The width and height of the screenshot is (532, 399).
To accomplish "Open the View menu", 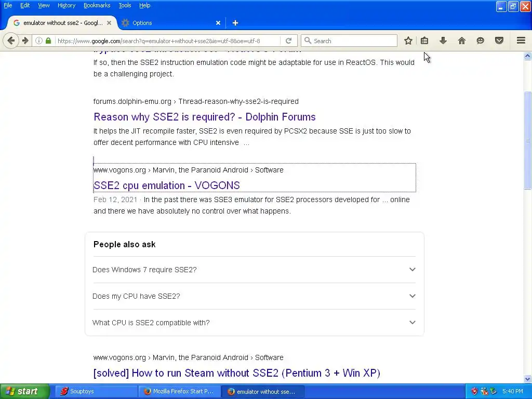I will pos(44,5).
